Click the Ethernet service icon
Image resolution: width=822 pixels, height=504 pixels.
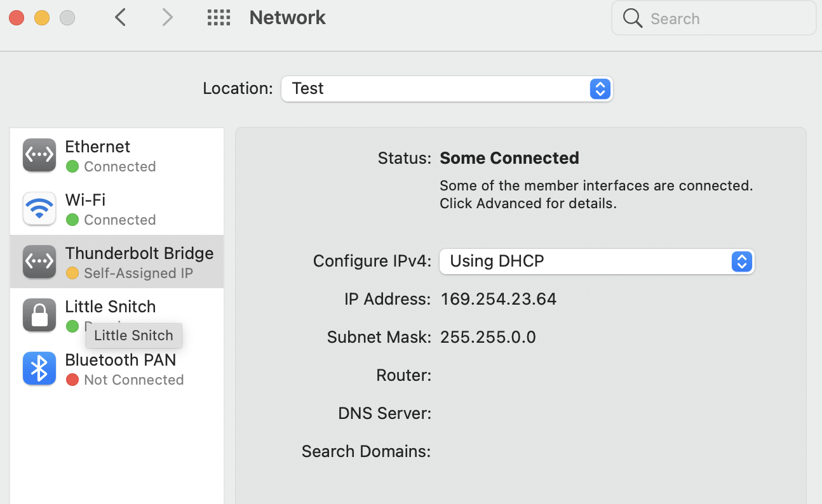39,156
